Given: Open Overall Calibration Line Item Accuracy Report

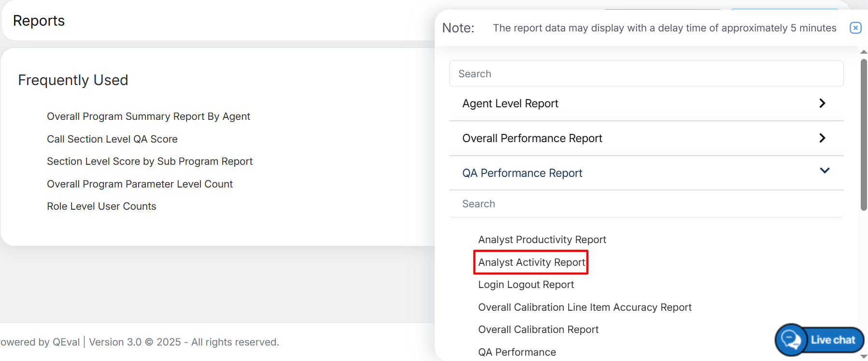Looking at the screenshot, I should (584, 307).
